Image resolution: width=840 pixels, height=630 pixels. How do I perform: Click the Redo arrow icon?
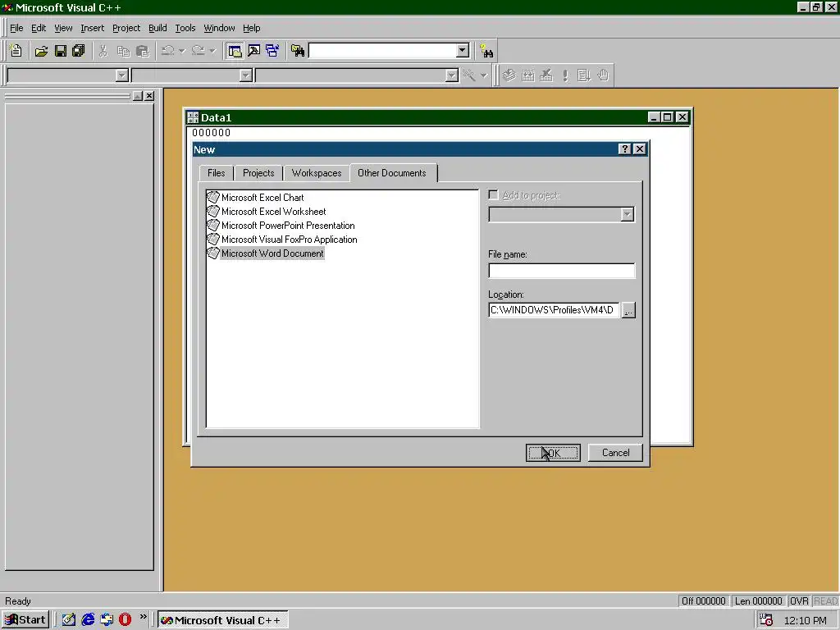click(x=199, y=51)
